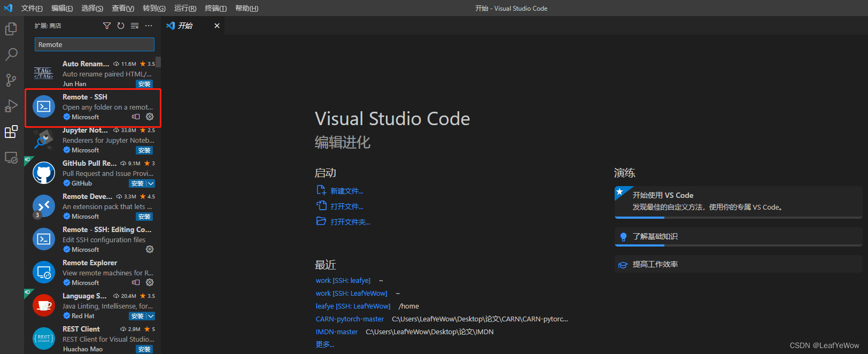Screen dimensions: 868x354
Task: Click the extensions list scrollbar
Action: point(158,62)
